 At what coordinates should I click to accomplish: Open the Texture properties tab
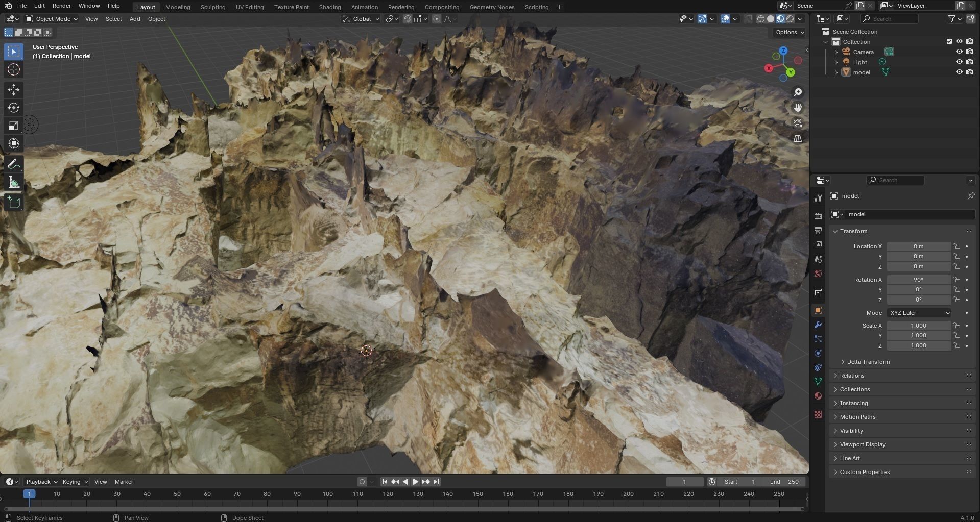point(818,414)
